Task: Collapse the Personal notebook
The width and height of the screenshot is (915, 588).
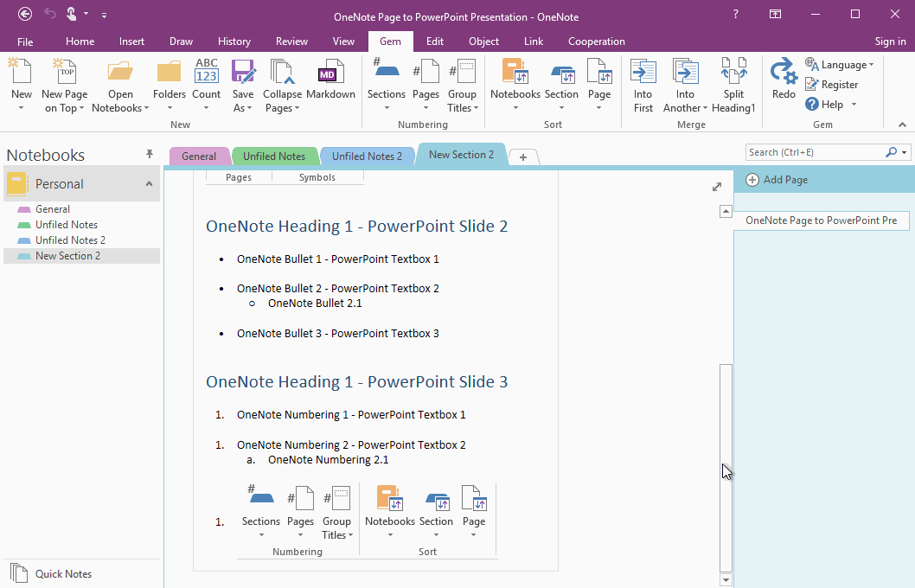Action: tap(148, 183)
